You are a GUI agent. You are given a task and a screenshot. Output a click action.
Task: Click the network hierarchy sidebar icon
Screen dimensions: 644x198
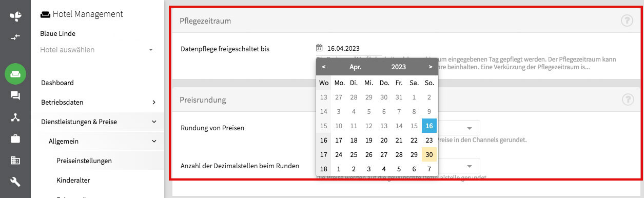click(x=15, y=117)
